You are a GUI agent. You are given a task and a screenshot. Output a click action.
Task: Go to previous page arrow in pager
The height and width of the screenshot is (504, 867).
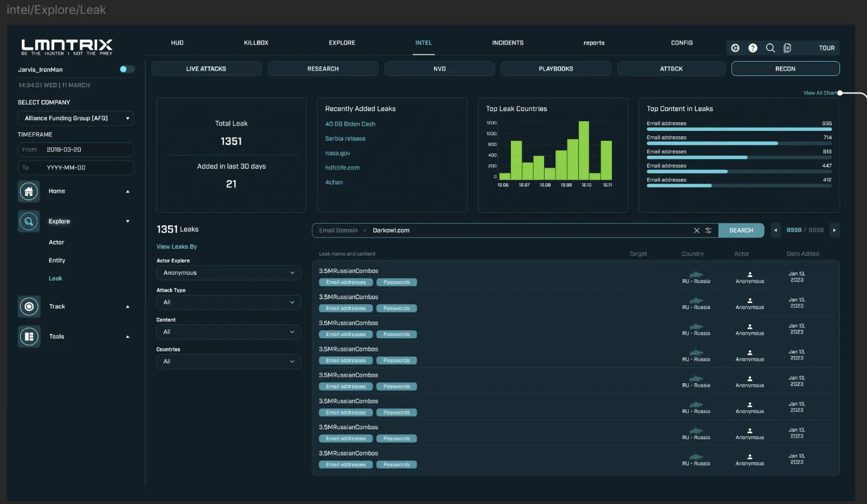(775, 231)
